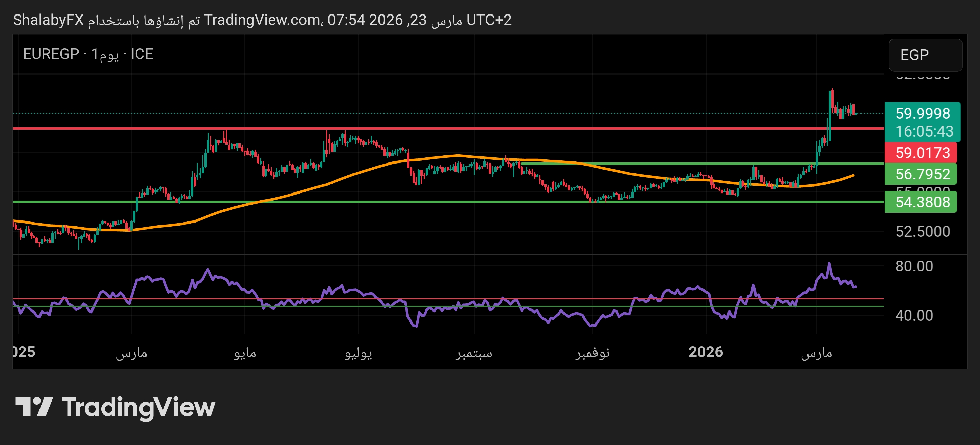Click the 16:05:43 countdown timer label
The image size is (980, 445).
(924, 131)
